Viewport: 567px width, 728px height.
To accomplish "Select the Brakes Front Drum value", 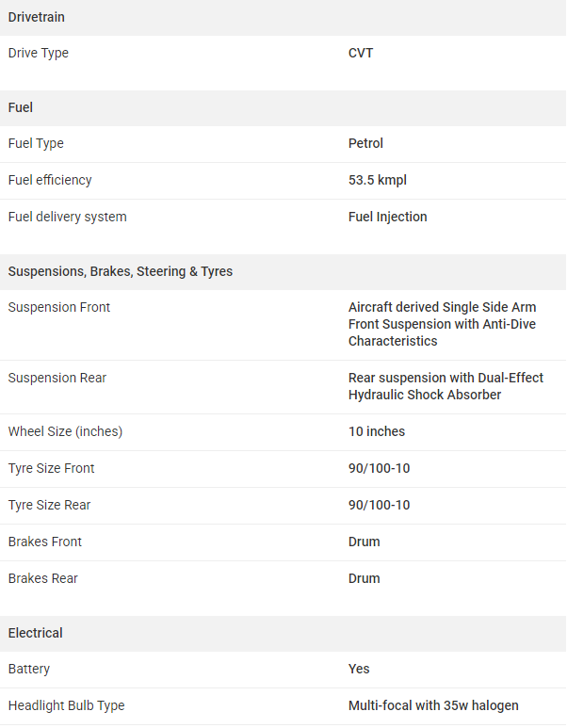I will pos(364,542).
